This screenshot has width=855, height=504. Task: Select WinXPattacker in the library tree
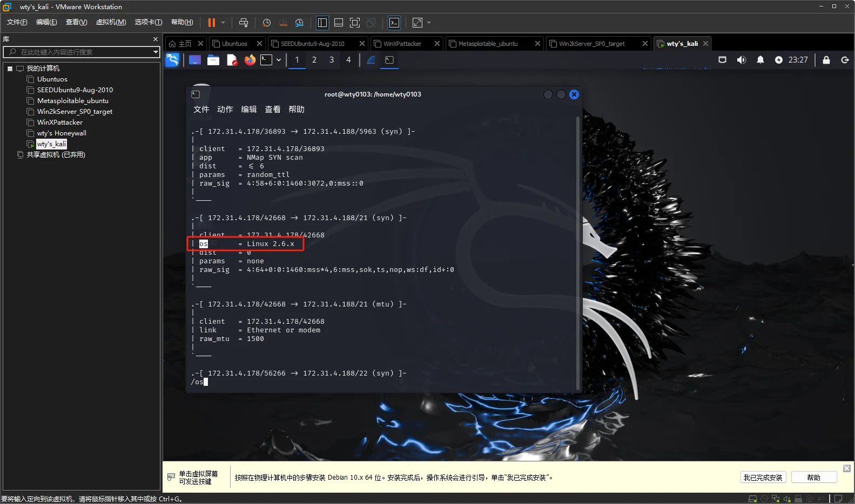[60, 122]
